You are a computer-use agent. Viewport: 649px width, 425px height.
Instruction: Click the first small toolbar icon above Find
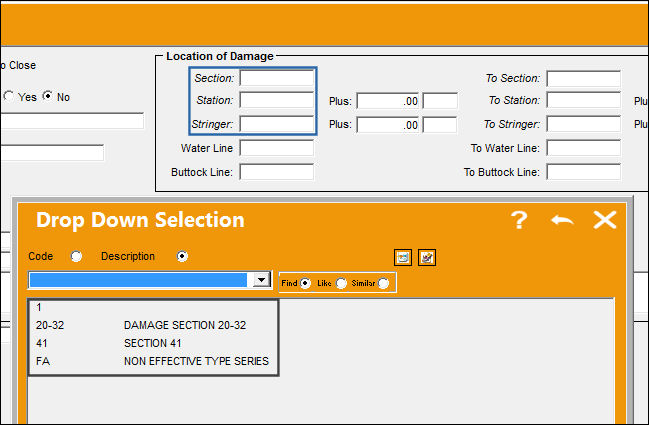(x=403, y=257)
